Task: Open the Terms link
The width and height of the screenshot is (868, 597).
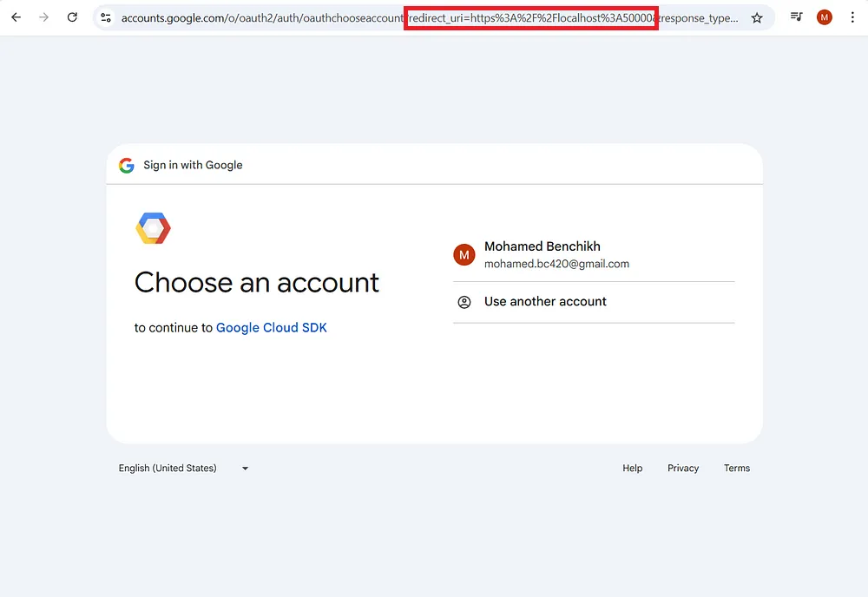Action: [736, 468]
